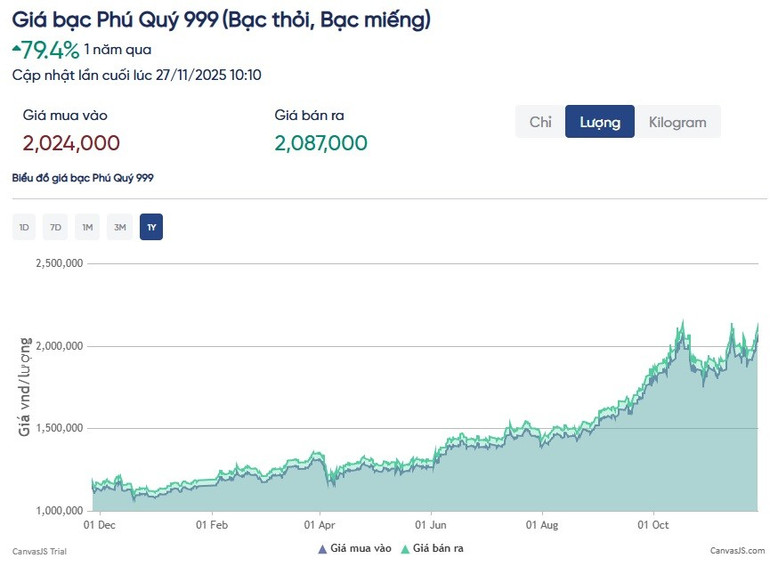Select the 1Y time range

click(151, 228)
